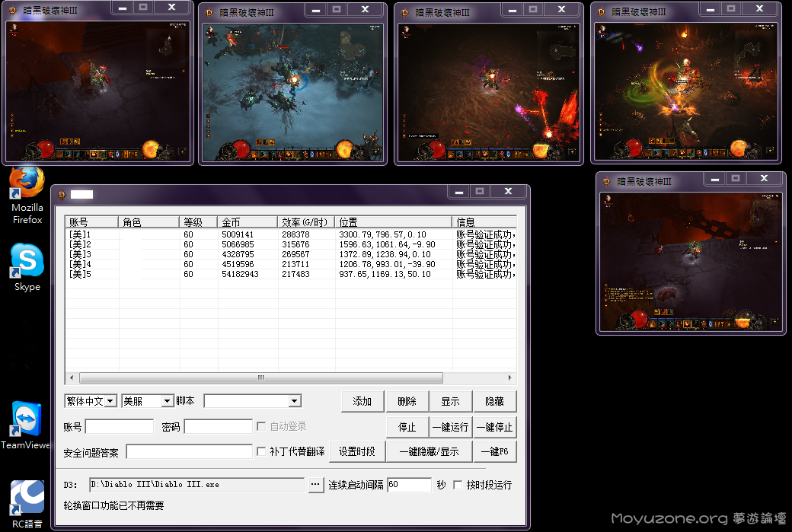Click the account list's left scroll arrow
Viewport: 792px width, 532px height.
[72, 377]
